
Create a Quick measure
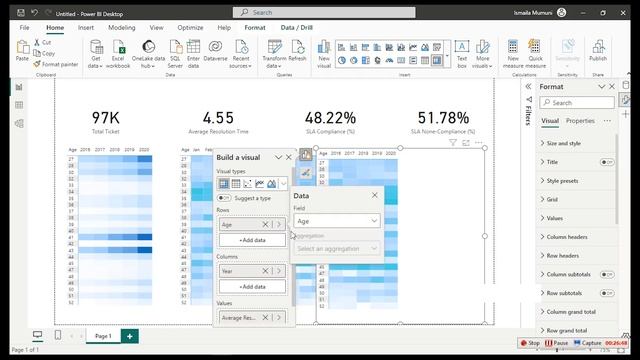[535, 54]
